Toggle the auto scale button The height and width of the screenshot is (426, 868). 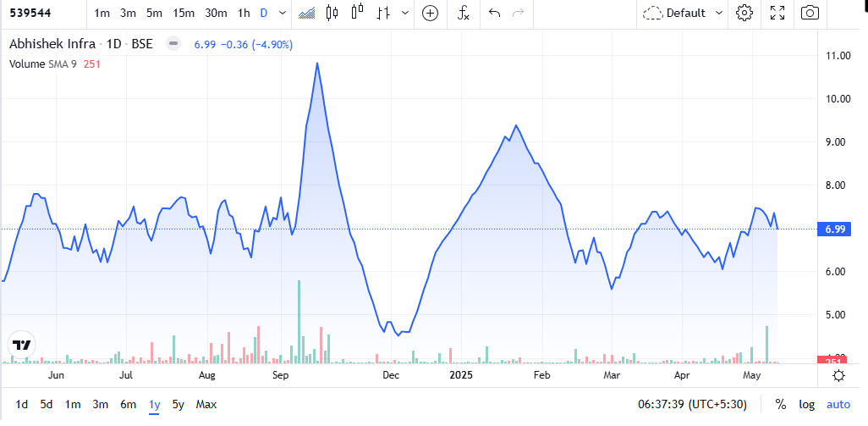pyautogui.click(x=838, y=405)
